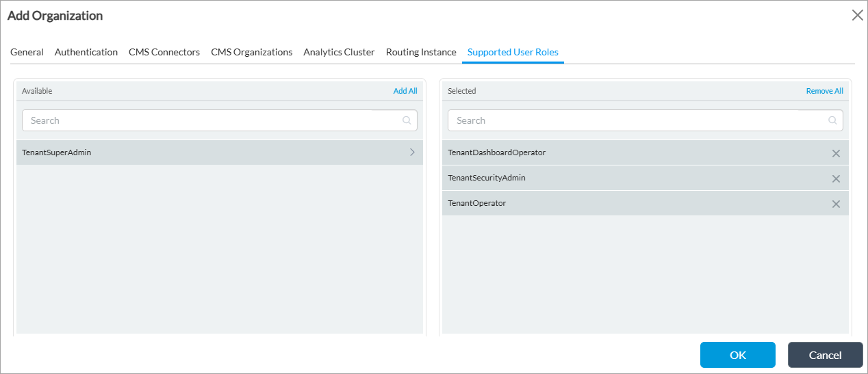Screen dimensions: 868x374
Task: Add TenantSuperAdmin using its arrow chevron
Action: (x=412, y=152)
